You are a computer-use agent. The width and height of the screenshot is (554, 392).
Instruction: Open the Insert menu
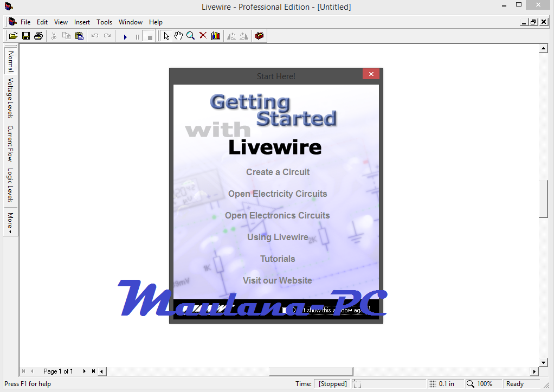click(82, 22)
